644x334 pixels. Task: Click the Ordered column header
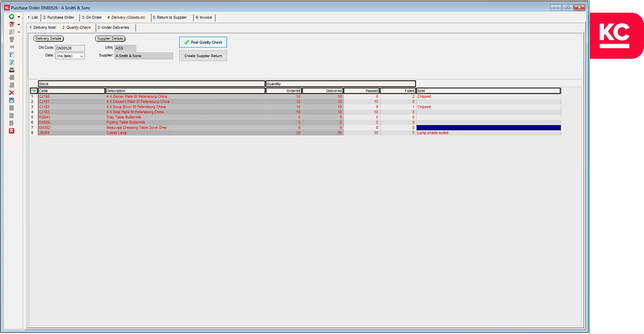point(284,91)
